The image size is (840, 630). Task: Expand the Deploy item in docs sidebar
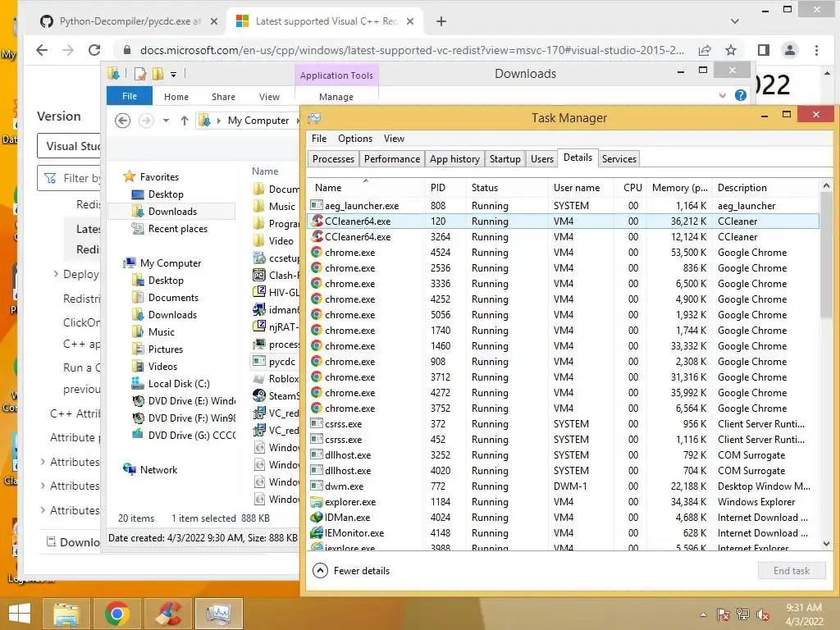click(56, 274)
